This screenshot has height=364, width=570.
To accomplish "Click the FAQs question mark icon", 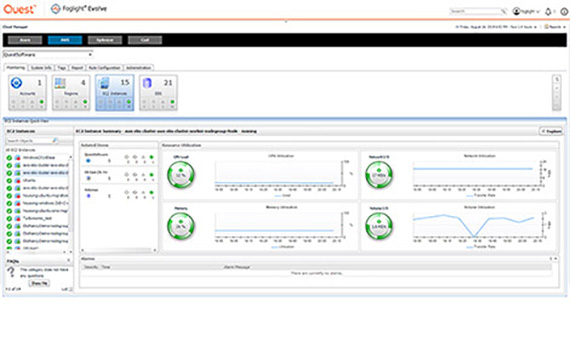I will (11, 272).
